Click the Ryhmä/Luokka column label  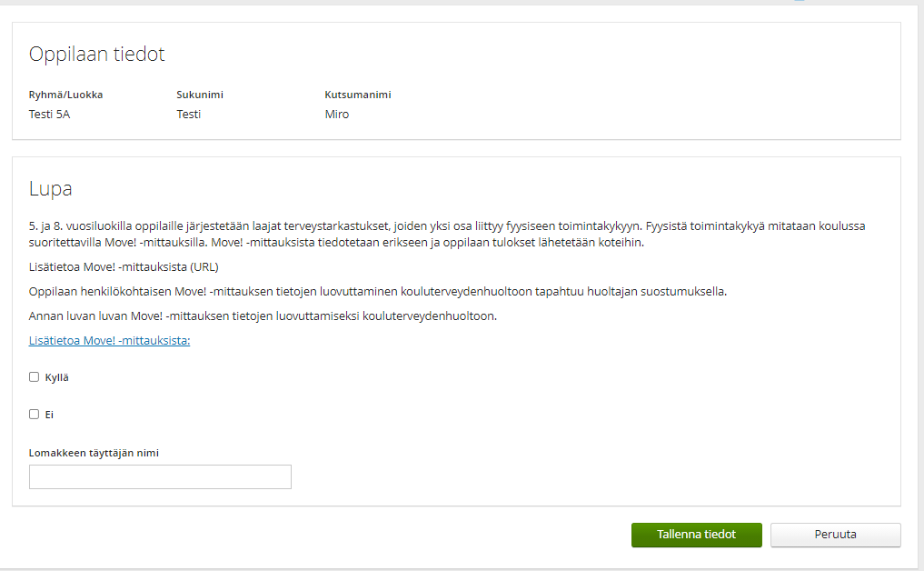point(66,95)
